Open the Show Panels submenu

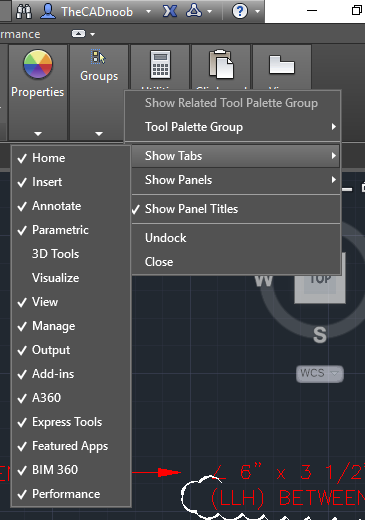(235, 180)
